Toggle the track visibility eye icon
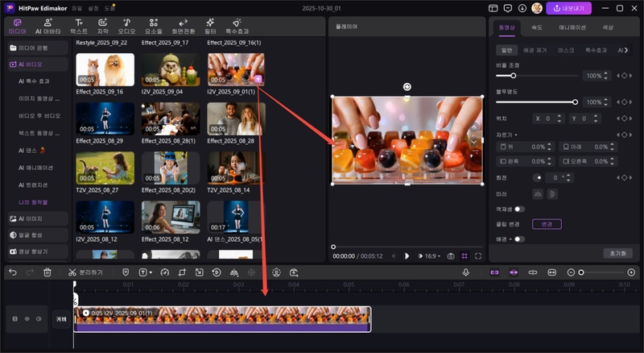Screen dimensions: 644x353 (x=27, y=319)
